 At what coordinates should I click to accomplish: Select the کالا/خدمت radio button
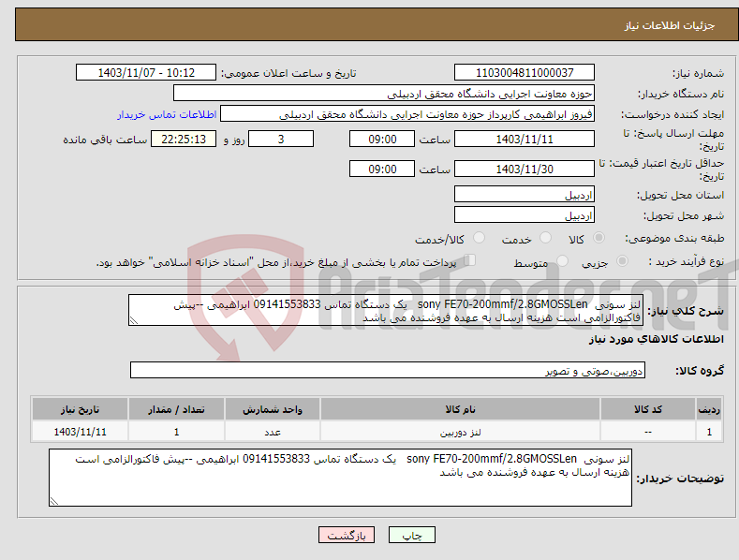(x=479, y=238)
